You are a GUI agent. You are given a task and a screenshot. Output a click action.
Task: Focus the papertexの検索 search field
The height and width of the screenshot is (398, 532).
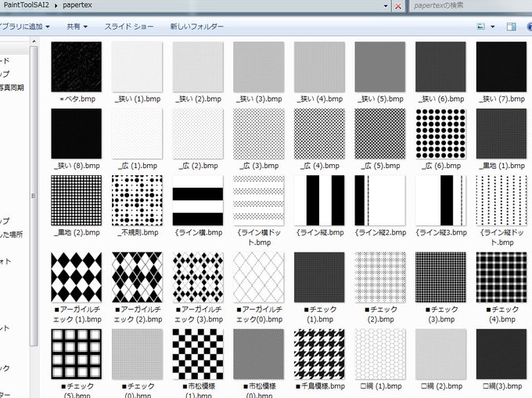(x=471, y=5)
